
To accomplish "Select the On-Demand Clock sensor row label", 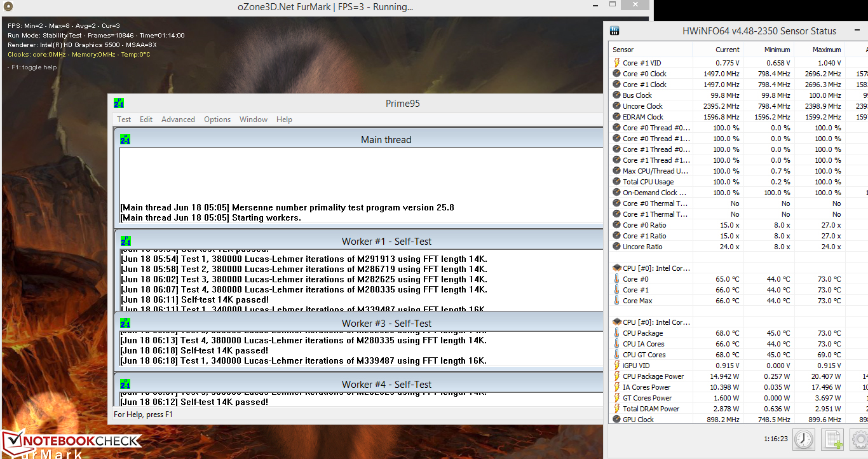I will [x=654, y=193].
